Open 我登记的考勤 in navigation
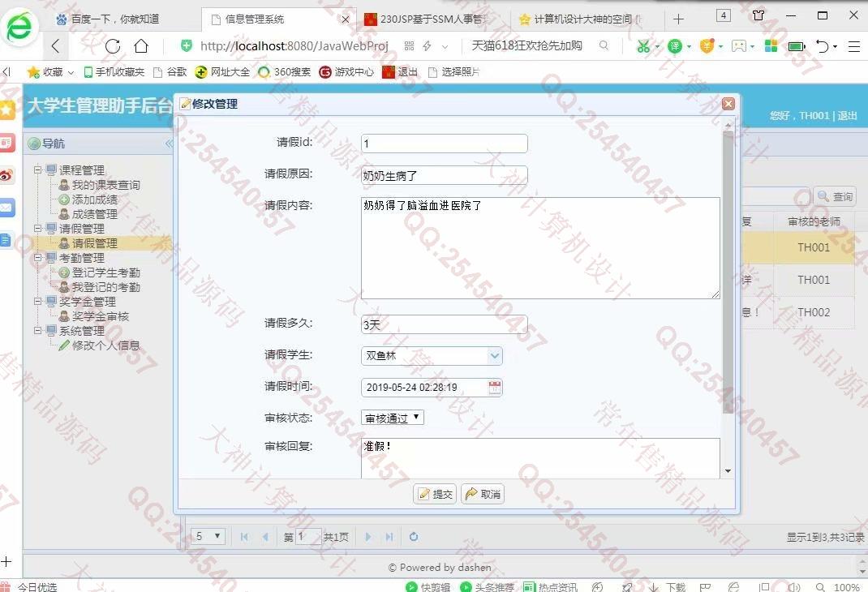This screenshot has width=868, height=592. [105, 287]
